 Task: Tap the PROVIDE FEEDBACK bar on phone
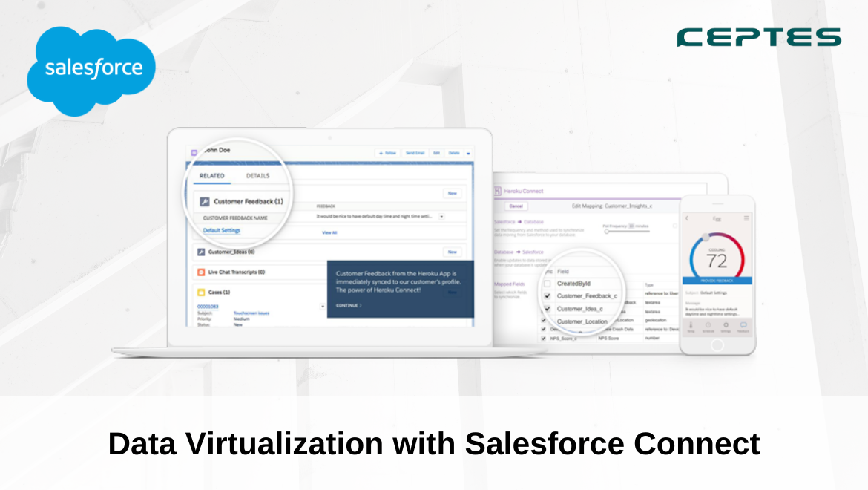tap(717, 281)
